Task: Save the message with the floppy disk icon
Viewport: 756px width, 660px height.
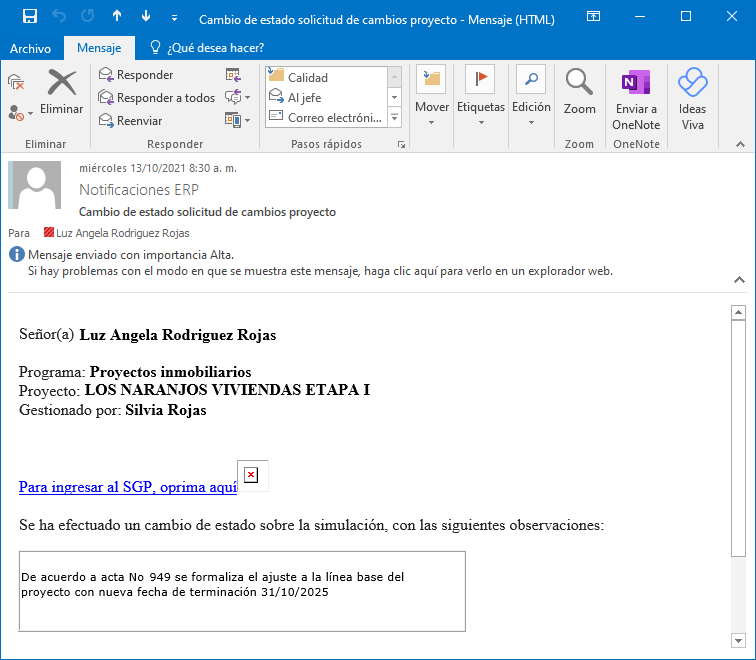Action: pyautogui.click(x=30, y=17)
